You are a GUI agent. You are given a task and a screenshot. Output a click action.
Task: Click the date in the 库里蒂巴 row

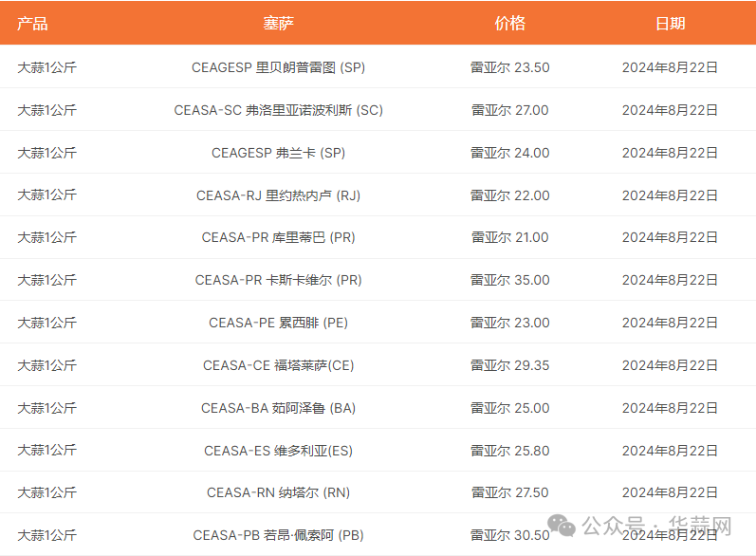[x=670, y=238]
